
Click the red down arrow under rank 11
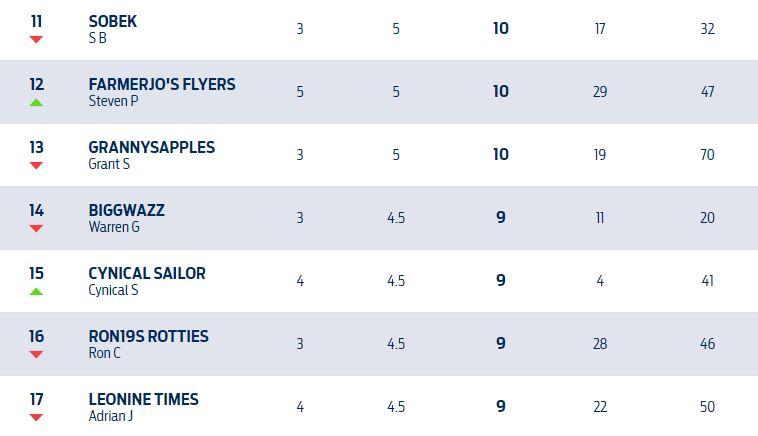click(37, 40)
